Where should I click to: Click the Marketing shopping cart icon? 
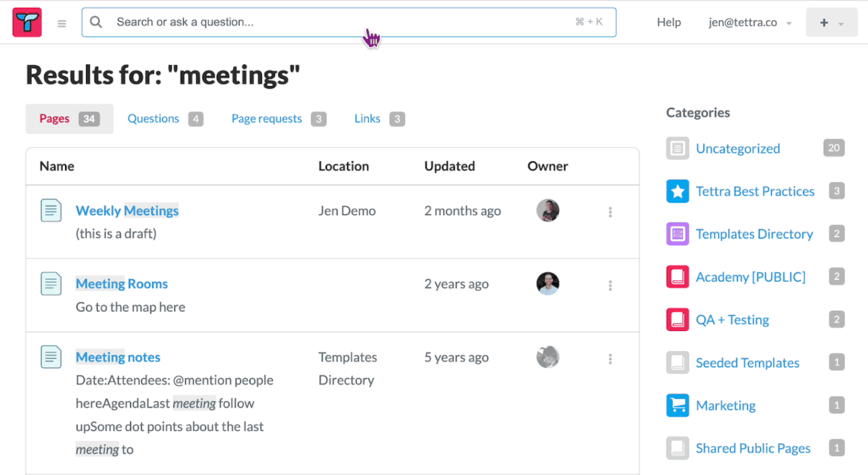pyautogui.click(x=678, y=405)
